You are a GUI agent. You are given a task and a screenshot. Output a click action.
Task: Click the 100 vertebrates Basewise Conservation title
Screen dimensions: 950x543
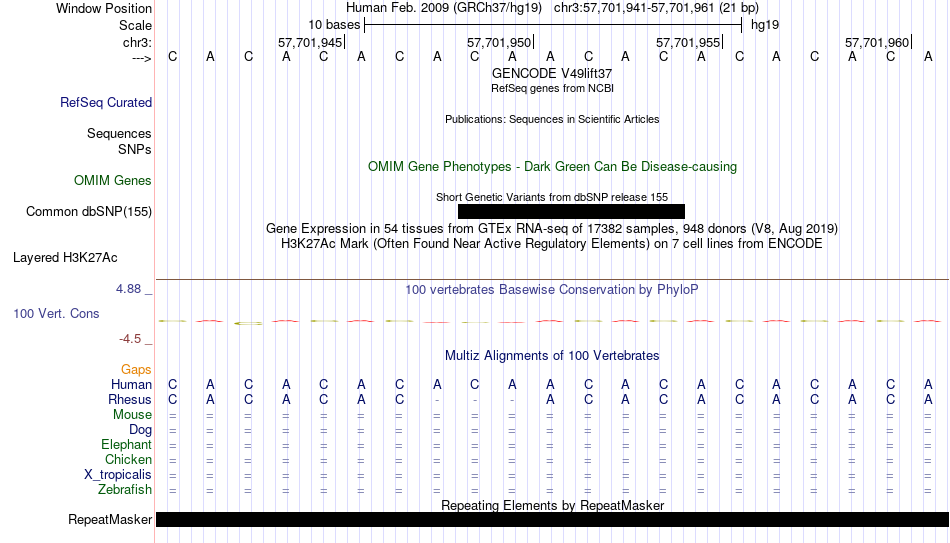pyautogui.click(x=552, y=290)
